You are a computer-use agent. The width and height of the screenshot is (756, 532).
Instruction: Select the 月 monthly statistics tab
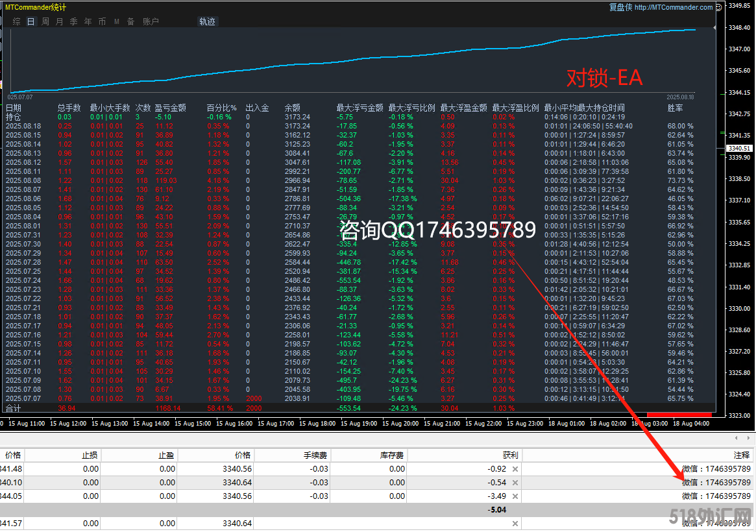[60, 21]
